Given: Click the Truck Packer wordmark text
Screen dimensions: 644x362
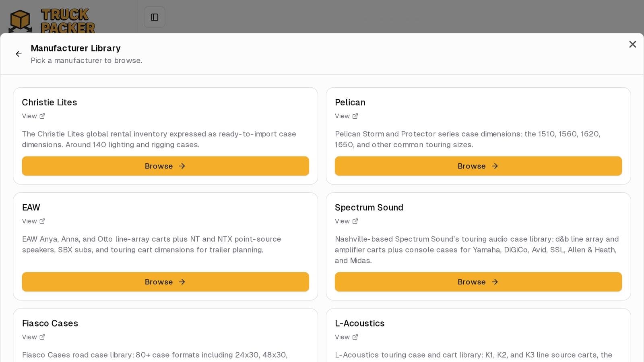Looking at the screenshot, I should click(68, 21).
